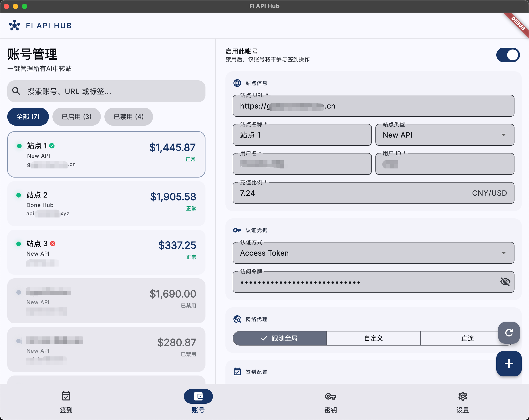Image resolution: width=529 pixels, height=420 pixels.
Task: Expand the 站点类型 New API dropdown
Action: tap(445, 135)
